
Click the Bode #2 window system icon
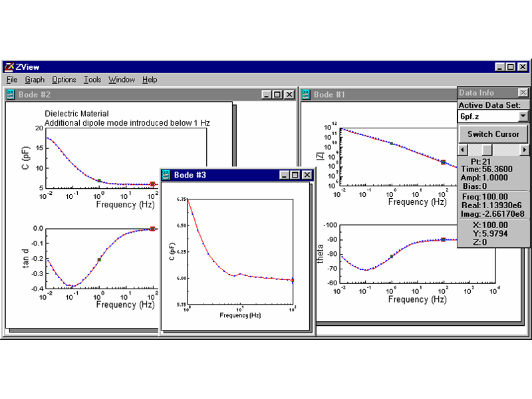[x=11, y=94]
